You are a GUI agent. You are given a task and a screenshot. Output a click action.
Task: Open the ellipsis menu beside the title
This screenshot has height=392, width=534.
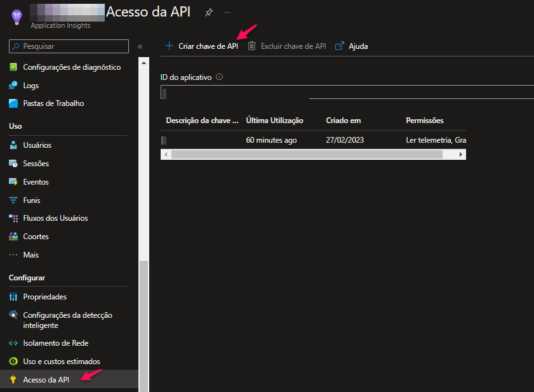click(227, 12)
